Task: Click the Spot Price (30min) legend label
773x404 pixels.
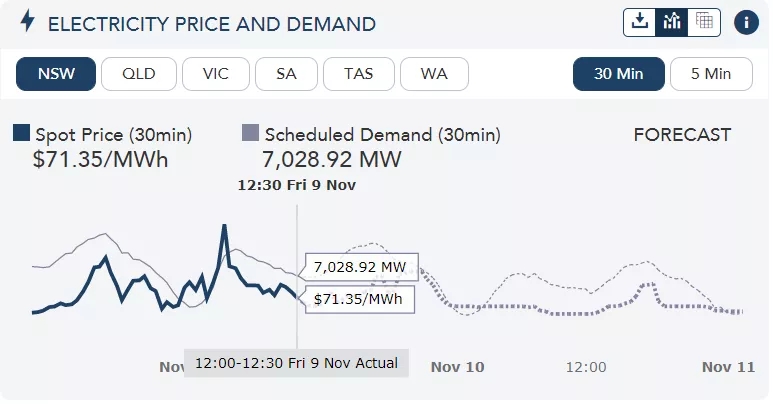Action: click(x=113, y=134)
